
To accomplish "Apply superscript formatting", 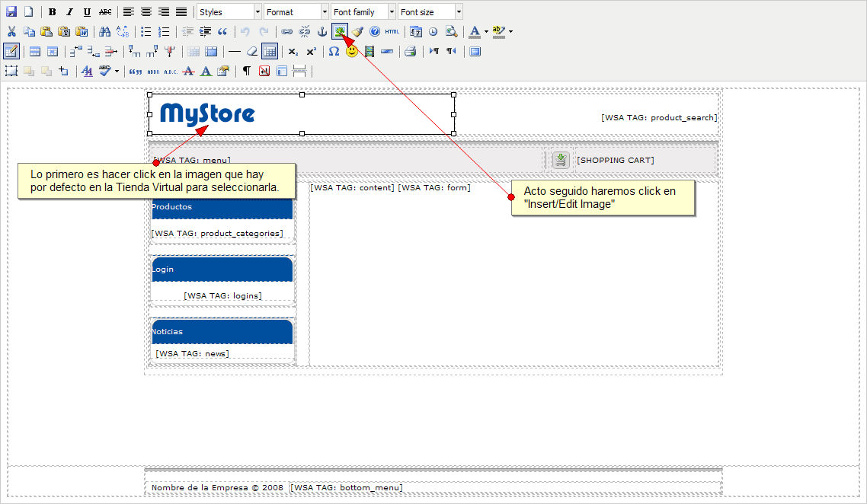I will pos(311,52).
